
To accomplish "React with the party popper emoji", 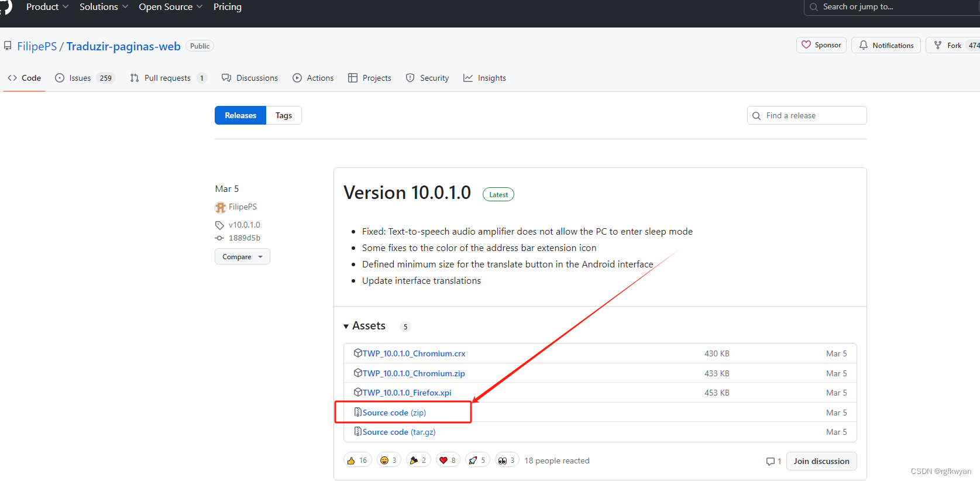I will (x=419, y=461).
